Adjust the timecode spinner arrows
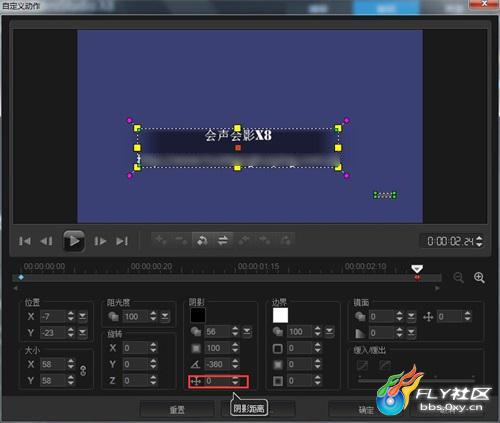Viewport: 500px width, 423px height. (479, 241)
